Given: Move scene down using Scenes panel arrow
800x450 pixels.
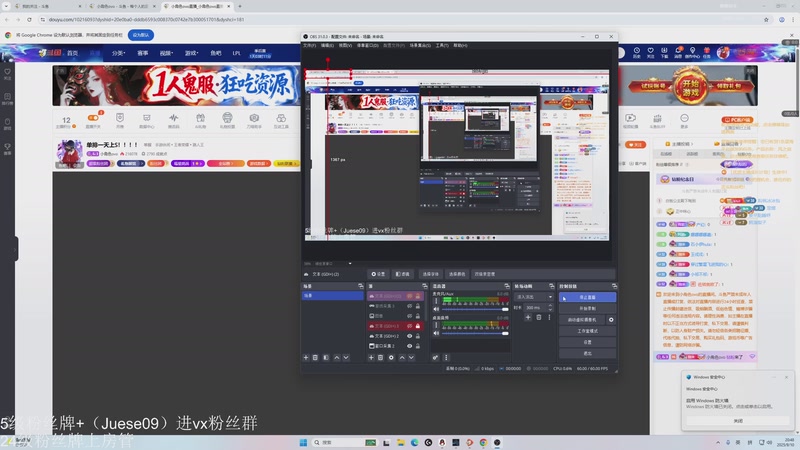Looking at the screenshot, I should click(x=346, y=358).
